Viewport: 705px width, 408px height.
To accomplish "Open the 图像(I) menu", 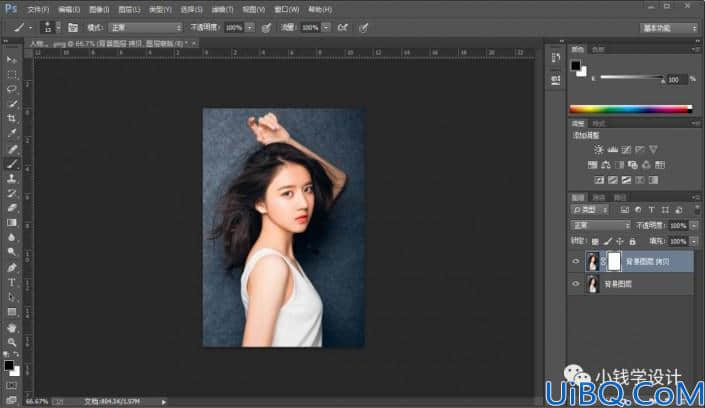I will pos(99,9).
